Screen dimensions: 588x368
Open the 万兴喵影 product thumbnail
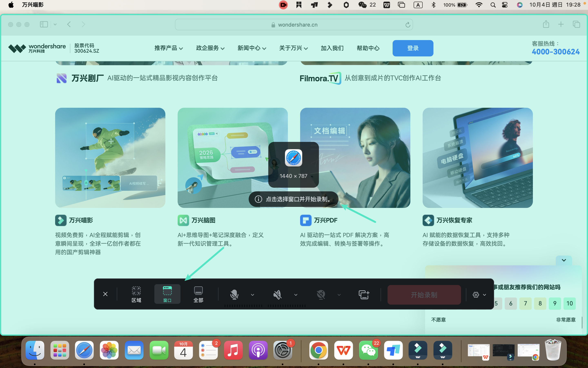coord(110,158)
